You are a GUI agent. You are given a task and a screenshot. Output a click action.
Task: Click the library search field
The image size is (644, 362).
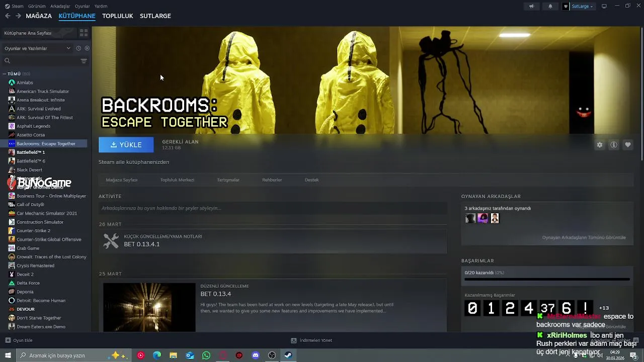coord(40,61)
